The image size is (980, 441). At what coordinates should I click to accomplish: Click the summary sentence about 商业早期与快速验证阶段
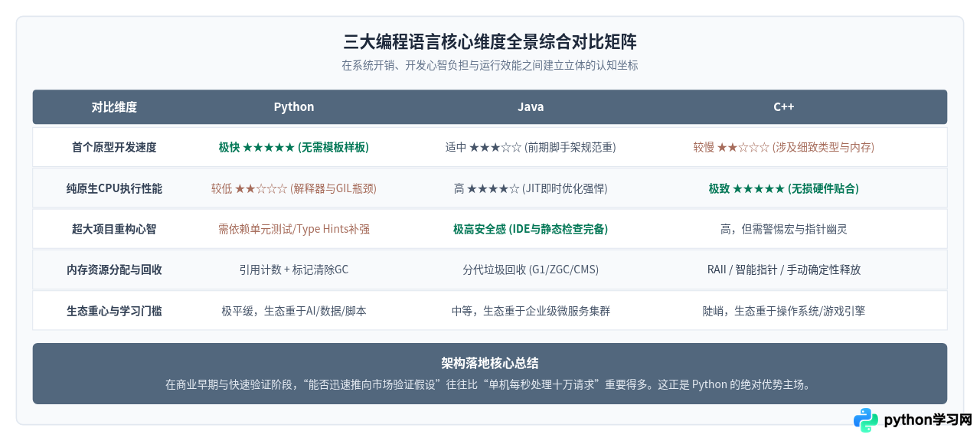pyautogui.click(x=490, y=384)
